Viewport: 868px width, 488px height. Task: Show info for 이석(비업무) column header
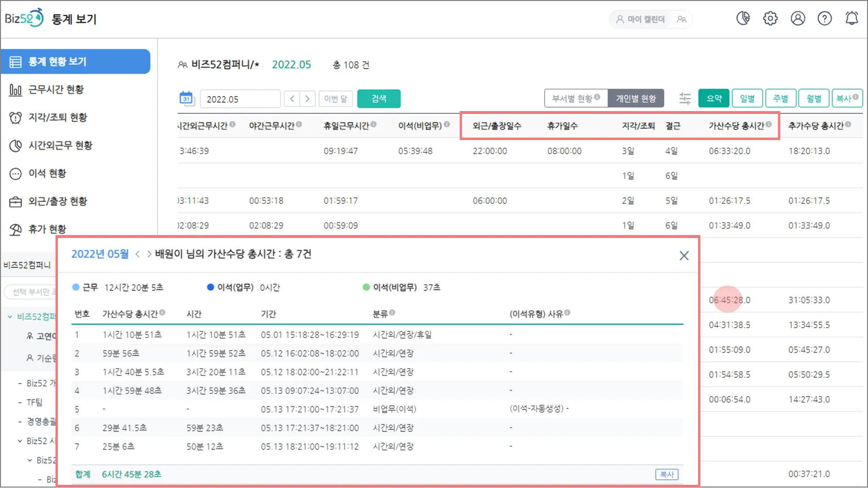point(446,124)
